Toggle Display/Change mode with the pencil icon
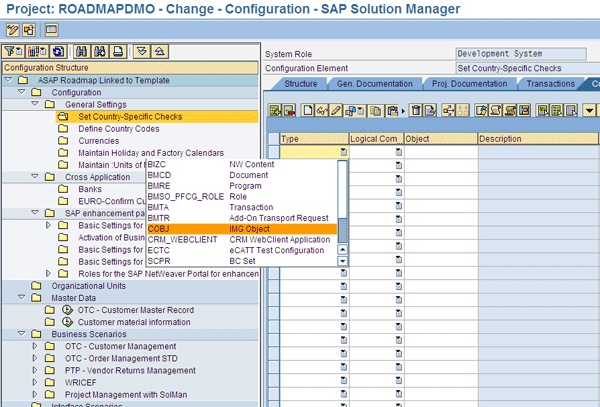Image resolution: width=600 pixels, height=407 pixels. tap(12, 30)
